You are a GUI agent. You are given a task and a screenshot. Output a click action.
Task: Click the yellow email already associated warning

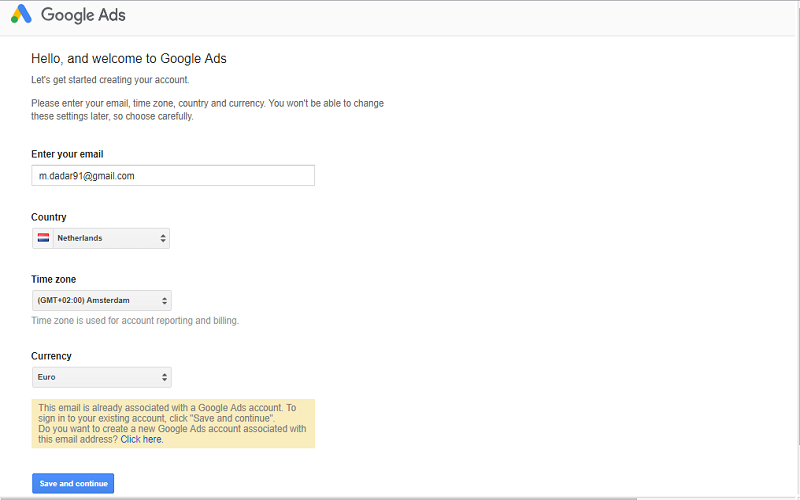[173, 423]
